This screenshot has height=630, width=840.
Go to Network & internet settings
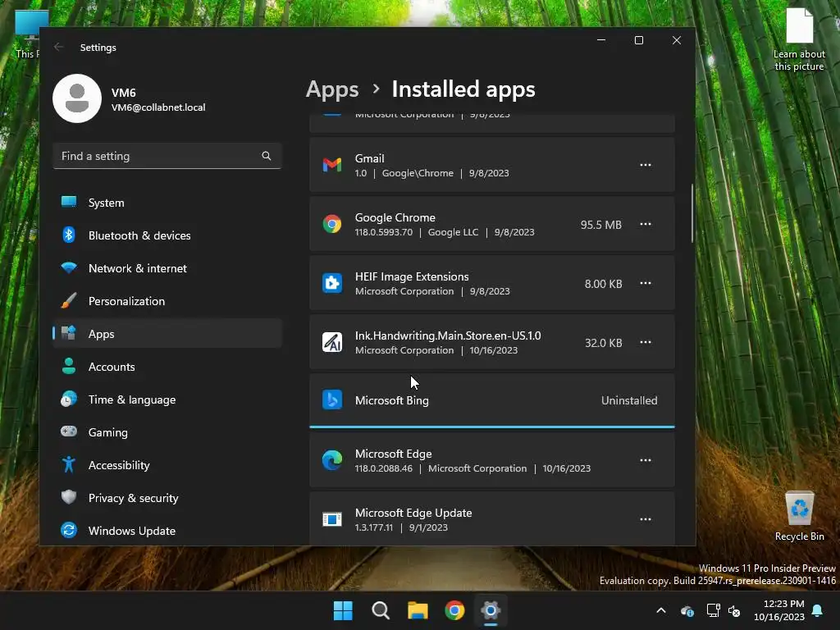tap(167, 268)
